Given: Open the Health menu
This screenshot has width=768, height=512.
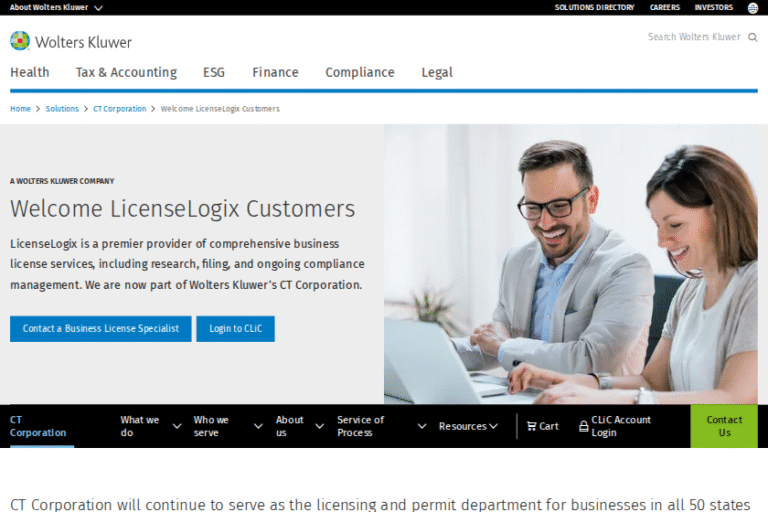Looking at the screenshot, I should click(30, 73).
